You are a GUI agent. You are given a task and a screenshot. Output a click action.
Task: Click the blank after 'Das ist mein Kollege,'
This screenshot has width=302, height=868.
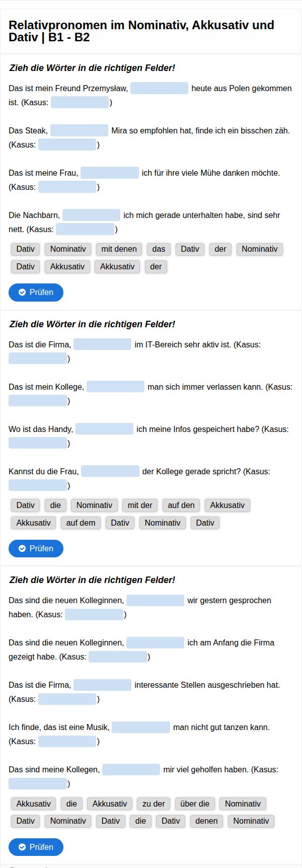pos(115,387)
